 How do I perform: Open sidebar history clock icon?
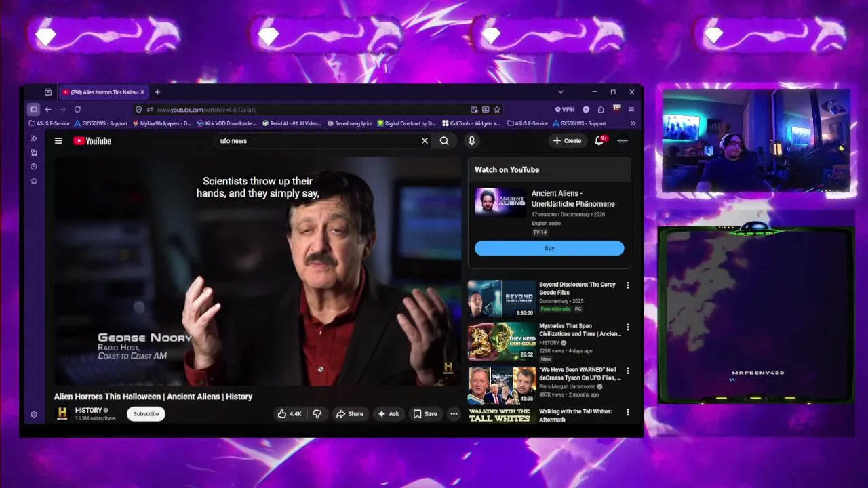[34, 167]
